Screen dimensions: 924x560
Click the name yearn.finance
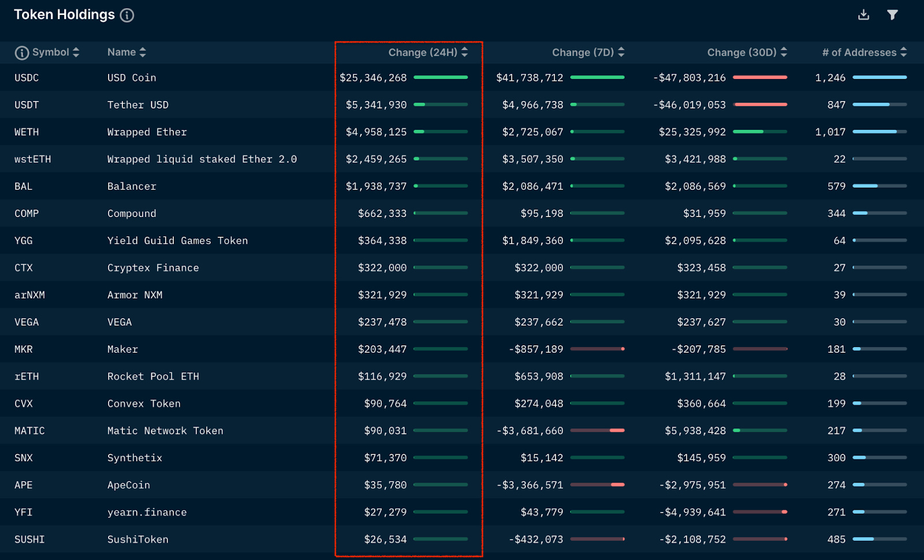(x=147, y=512)
